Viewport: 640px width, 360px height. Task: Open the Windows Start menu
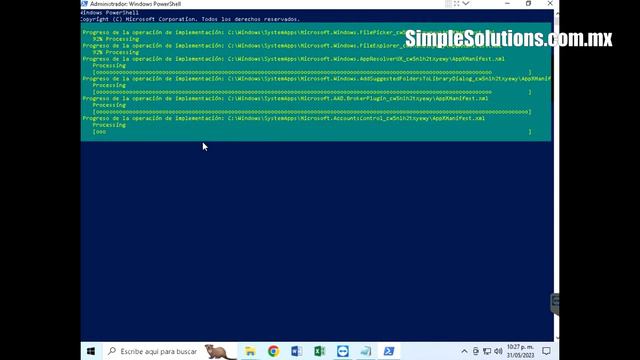point(91,351)
